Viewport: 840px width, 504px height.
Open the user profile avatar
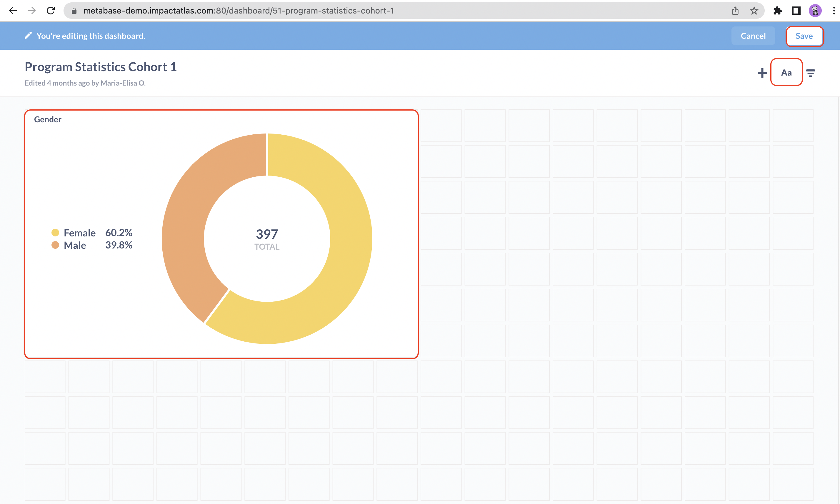pos(815,11)
